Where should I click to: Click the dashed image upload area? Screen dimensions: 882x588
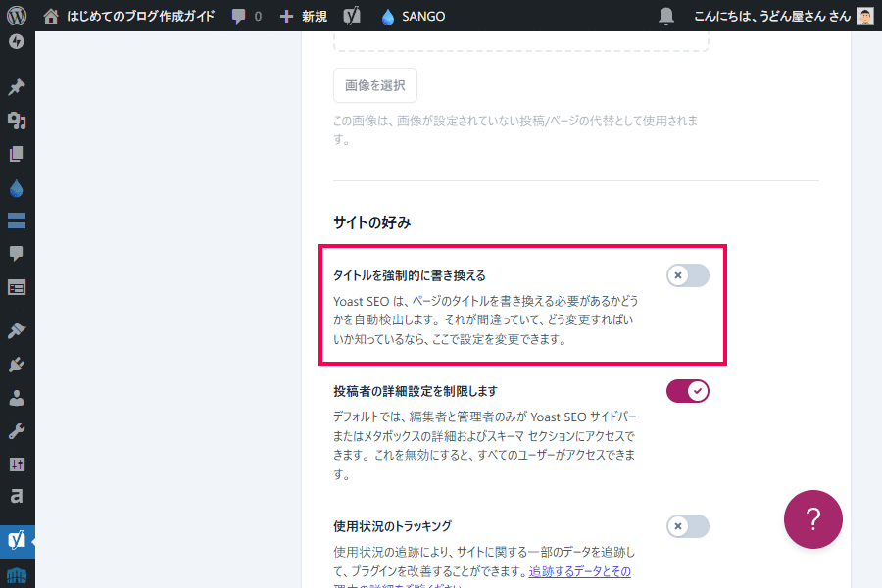tap(521, 41)
